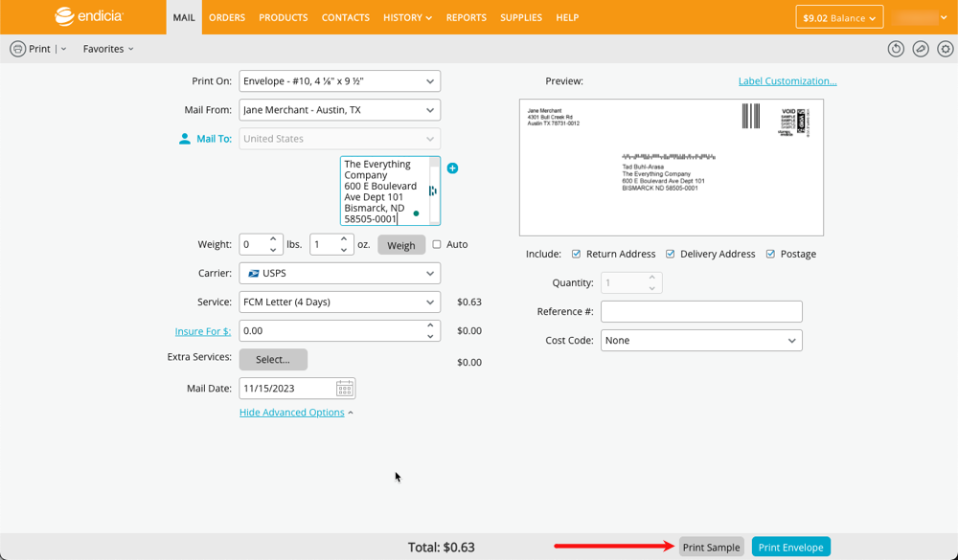Viewport: 958px width, 560px height.
Task: Switch to the MAIL tab
Action: pos(184,17)
